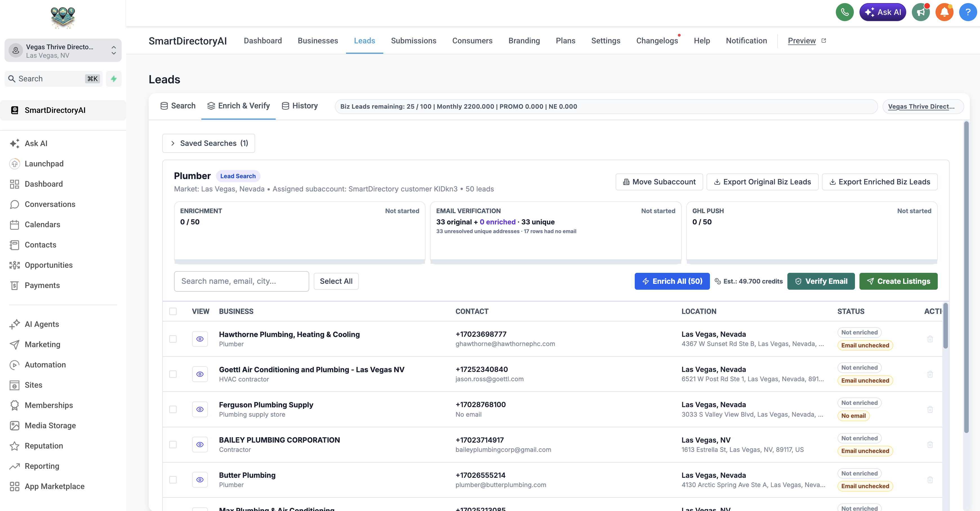Check the Hawthorne Plumbing, Heating & Cooling row
Viewport: 980px width, 511px height.
tap(173, 339)
